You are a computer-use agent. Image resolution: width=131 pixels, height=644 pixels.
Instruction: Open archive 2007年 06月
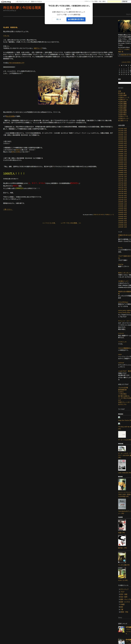coord(122,189)
